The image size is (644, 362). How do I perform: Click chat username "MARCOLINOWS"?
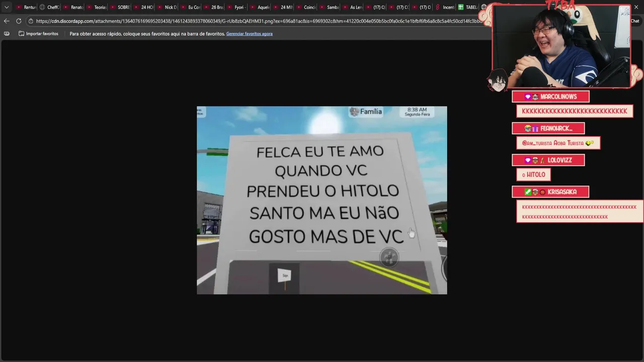pyautogui.click(x=558, y=97)
